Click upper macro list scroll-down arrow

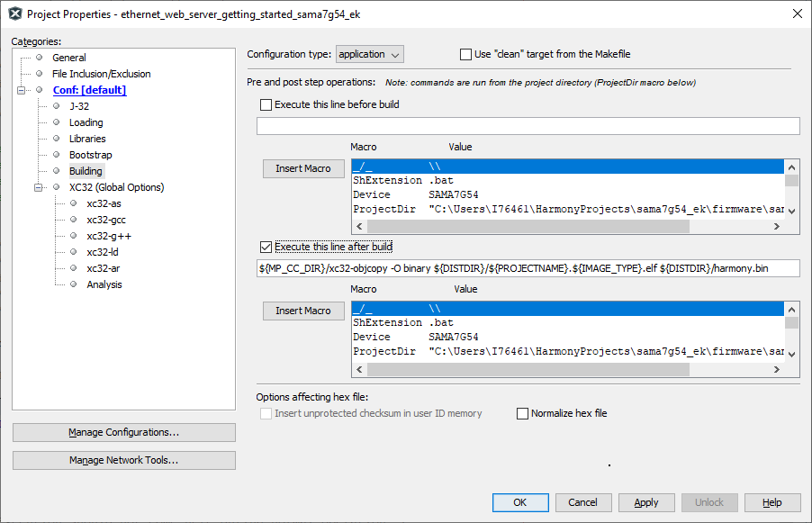tap(791, 212)
